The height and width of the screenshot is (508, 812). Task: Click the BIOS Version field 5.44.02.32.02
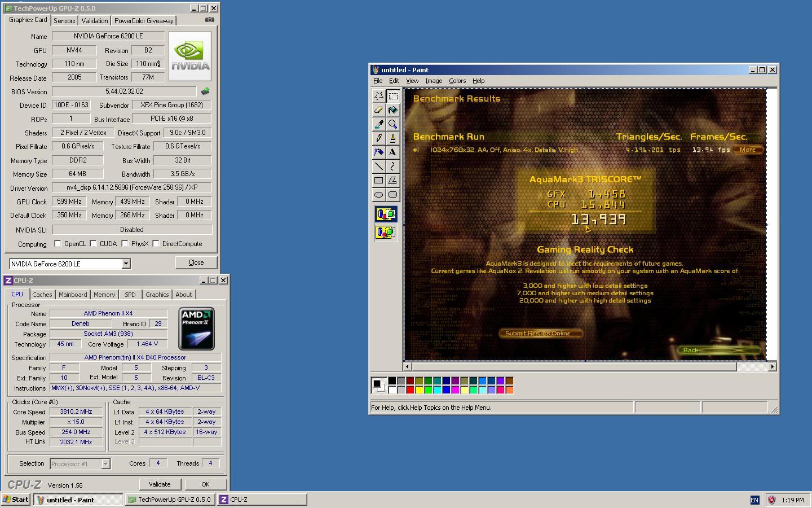point(124,91)
